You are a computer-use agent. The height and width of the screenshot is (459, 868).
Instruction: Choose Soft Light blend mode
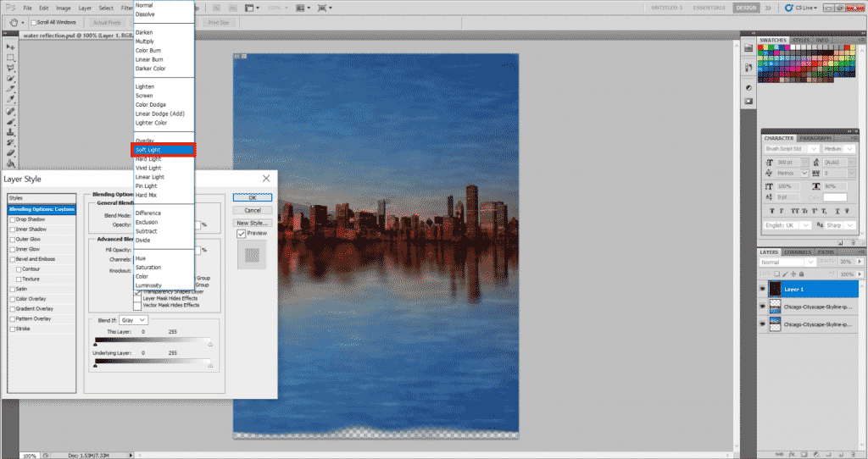(164, 150)
